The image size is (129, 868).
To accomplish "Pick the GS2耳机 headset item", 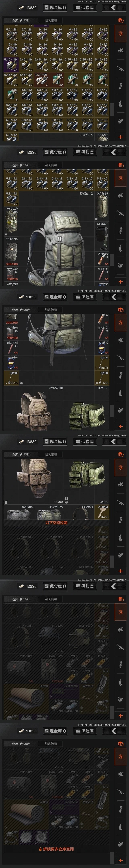I will (87, 512).
